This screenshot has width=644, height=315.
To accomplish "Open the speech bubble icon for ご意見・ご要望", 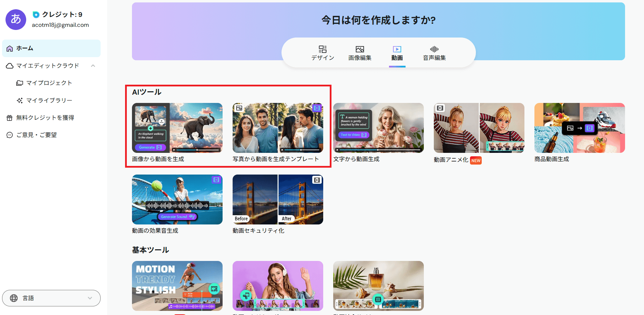I will pos(9,135).
